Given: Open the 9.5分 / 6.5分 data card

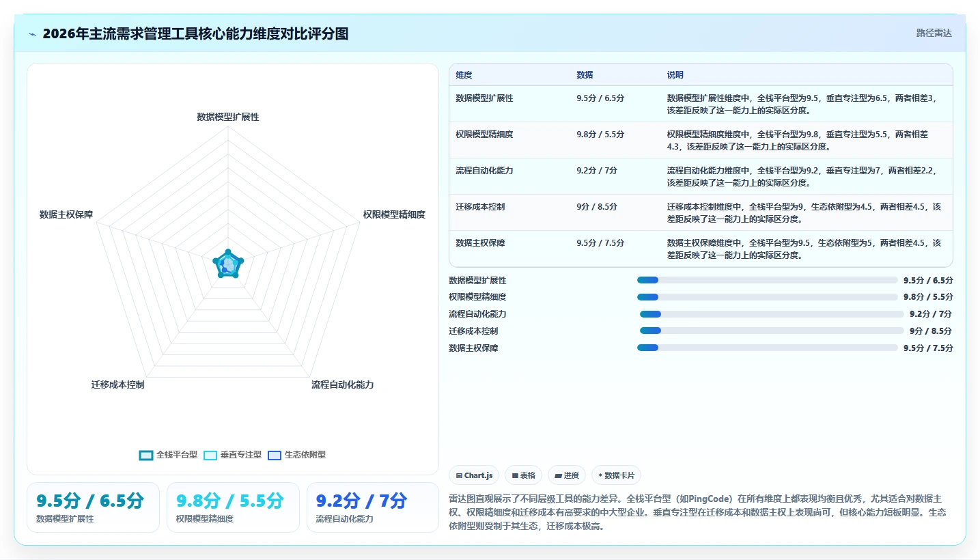Looking at the screenshot, I should (93, 507).
